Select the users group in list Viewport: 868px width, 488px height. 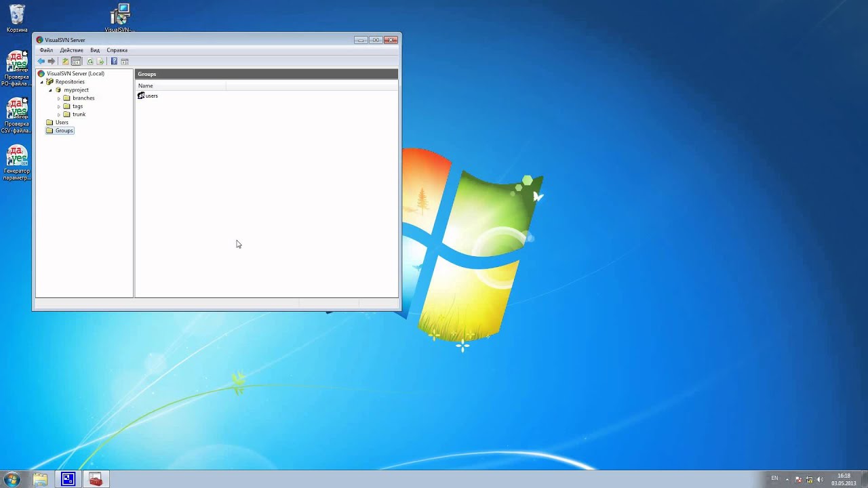click(148, 96)
